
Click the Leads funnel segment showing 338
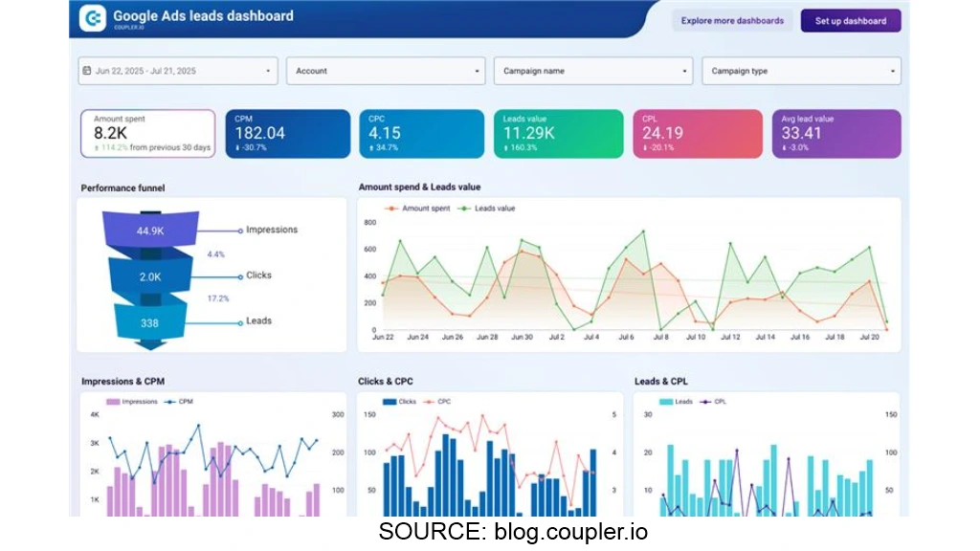tap(150, 322)
